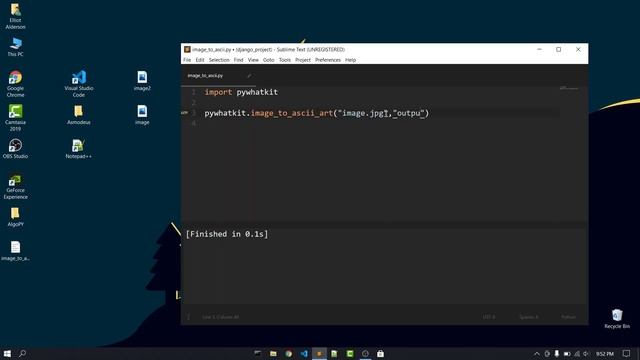Open the Preferences menu
Screen dimensions: 640x360
click(x=328, y=60)
